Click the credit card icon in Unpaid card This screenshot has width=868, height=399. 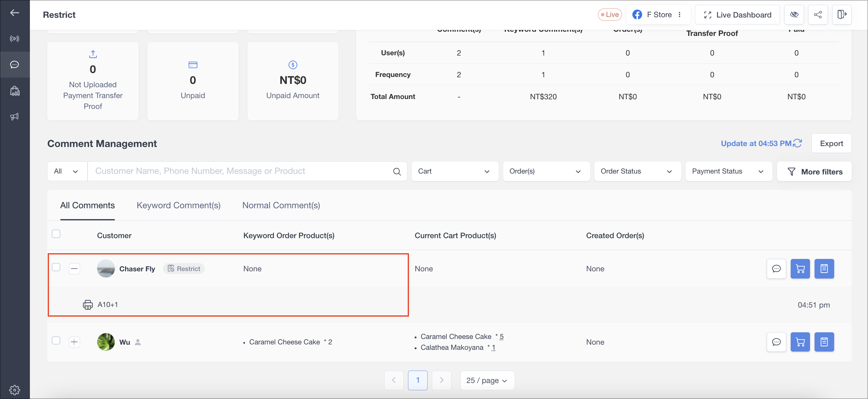tap(193, 65)
